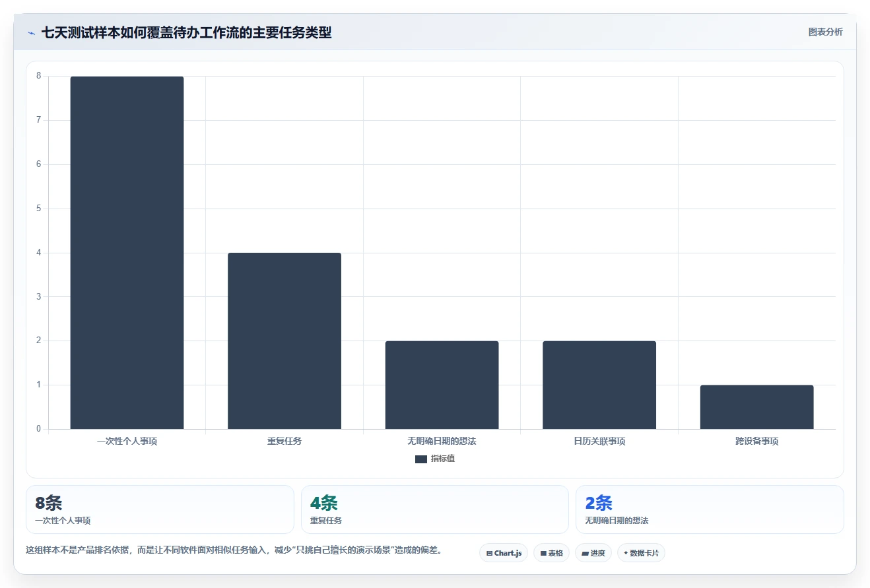The height and width of the screenshot is (588, 870).
Task: Click the 跨设备事项 bar
Action: click(756, 407)
